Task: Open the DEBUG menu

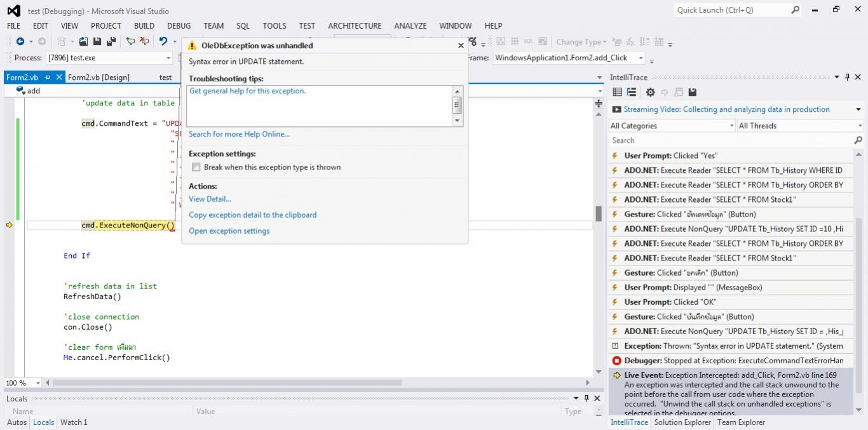Action: pyautogui.click(x=179, y=26)
